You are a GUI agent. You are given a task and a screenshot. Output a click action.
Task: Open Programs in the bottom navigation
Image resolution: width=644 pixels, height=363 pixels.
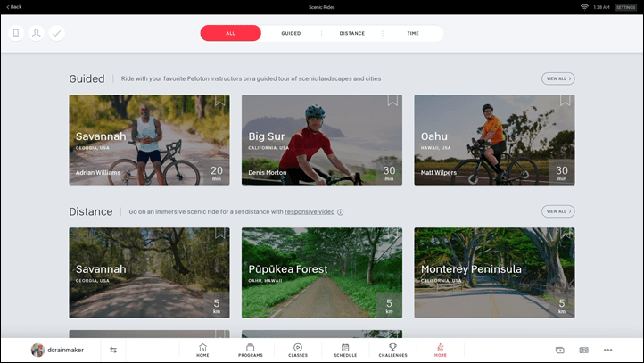coord(250,351)
